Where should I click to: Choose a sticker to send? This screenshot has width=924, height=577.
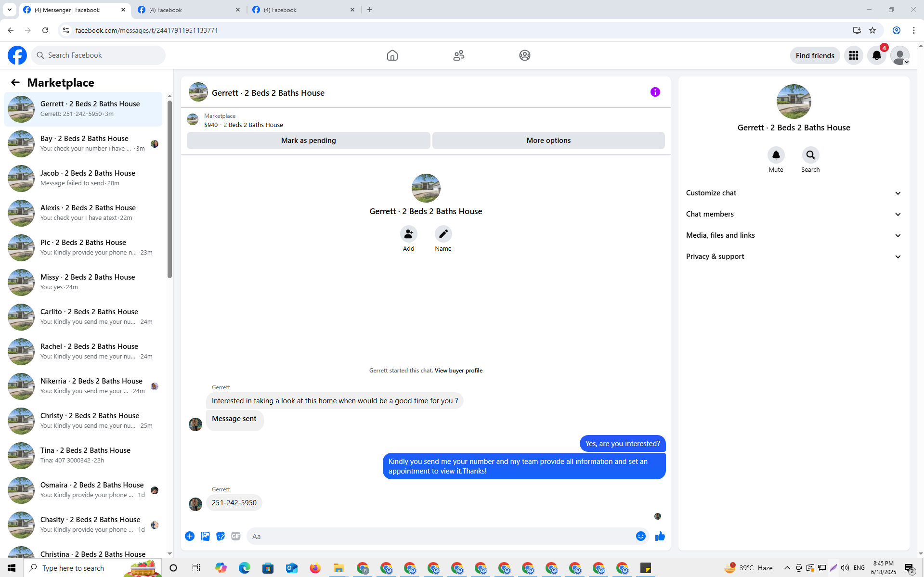click(221, 536)
